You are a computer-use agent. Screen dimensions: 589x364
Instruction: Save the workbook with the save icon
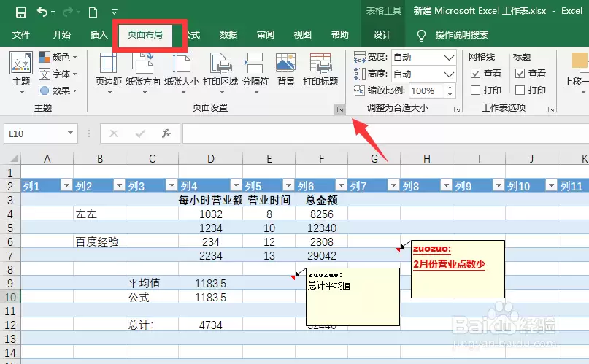point(21,12)
